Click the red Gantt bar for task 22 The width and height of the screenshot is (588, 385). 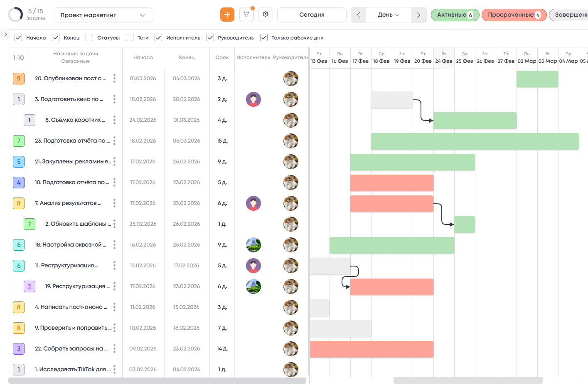pos(371,349)
